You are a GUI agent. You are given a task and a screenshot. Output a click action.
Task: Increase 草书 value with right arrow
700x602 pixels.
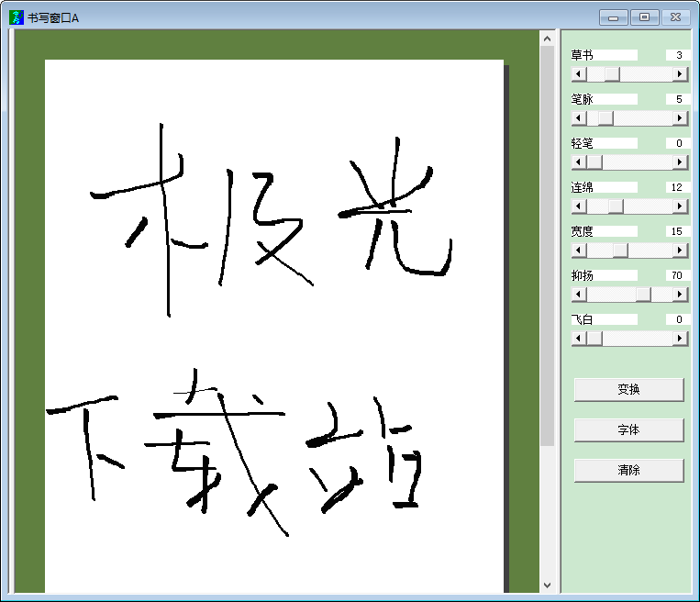(x=680, y=74)
